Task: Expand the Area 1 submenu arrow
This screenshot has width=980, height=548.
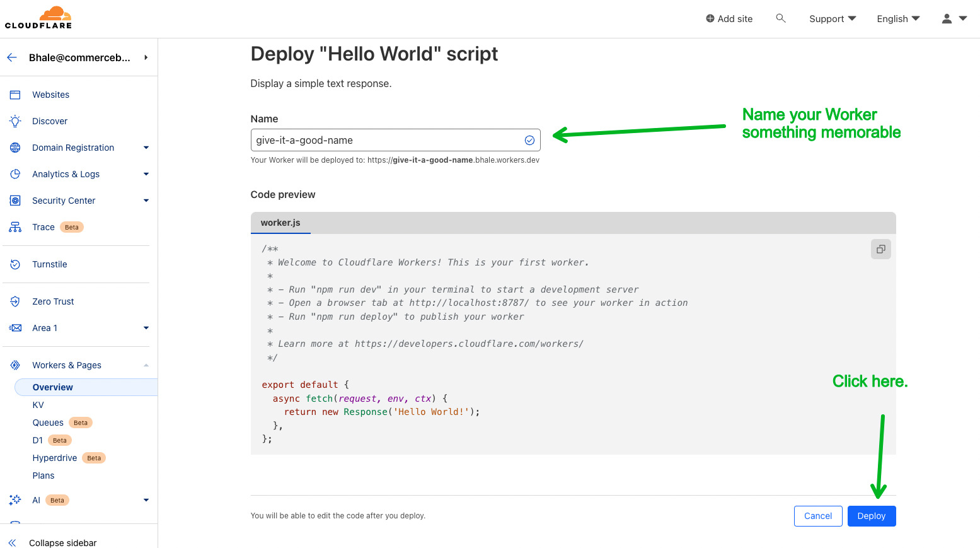Action: [146, 328]
